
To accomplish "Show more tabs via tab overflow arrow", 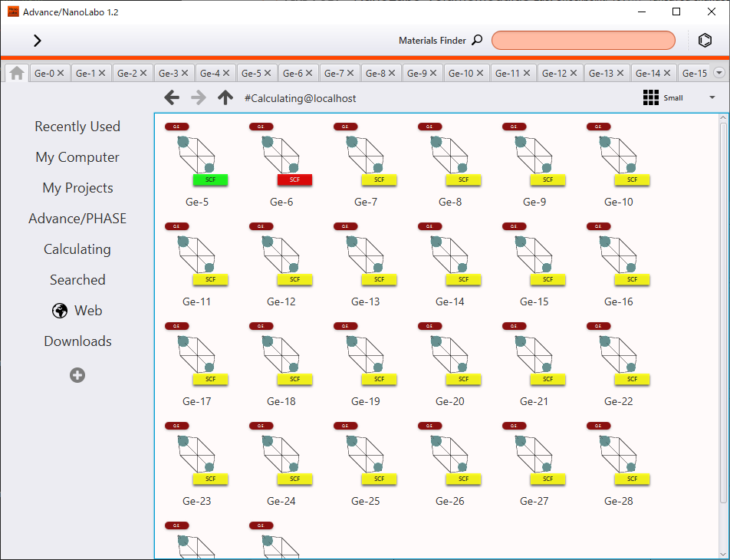I will tap(719, 73).
